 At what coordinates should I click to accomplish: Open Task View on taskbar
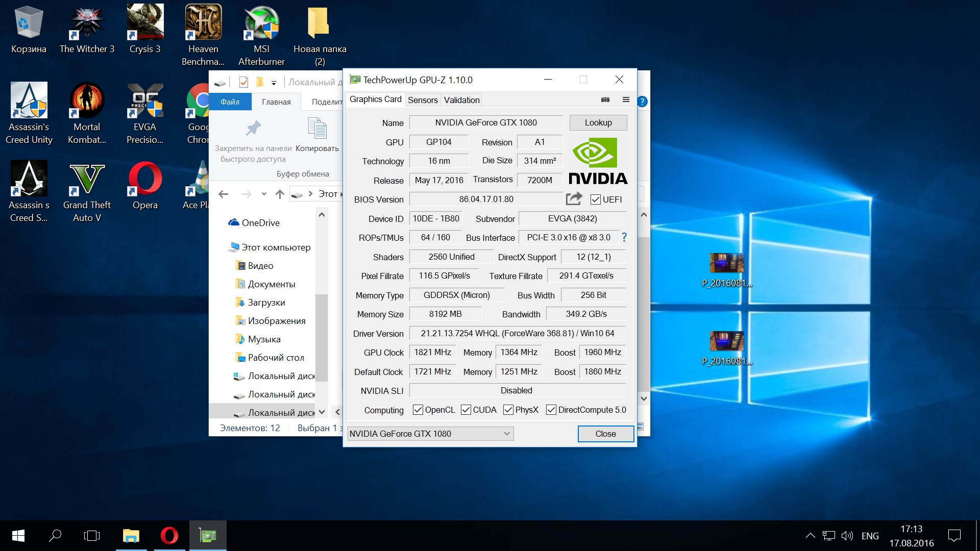92,536
